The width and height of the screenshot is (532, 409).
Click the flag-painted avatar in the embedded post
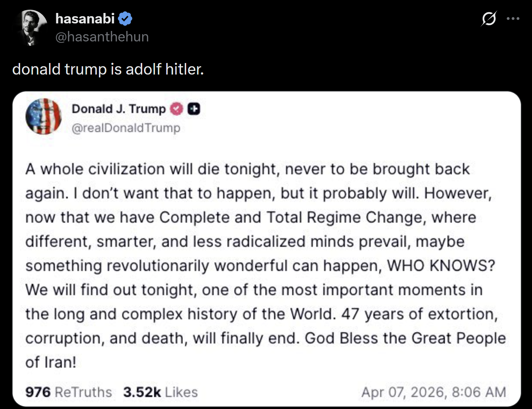click(x=44, y=116)
